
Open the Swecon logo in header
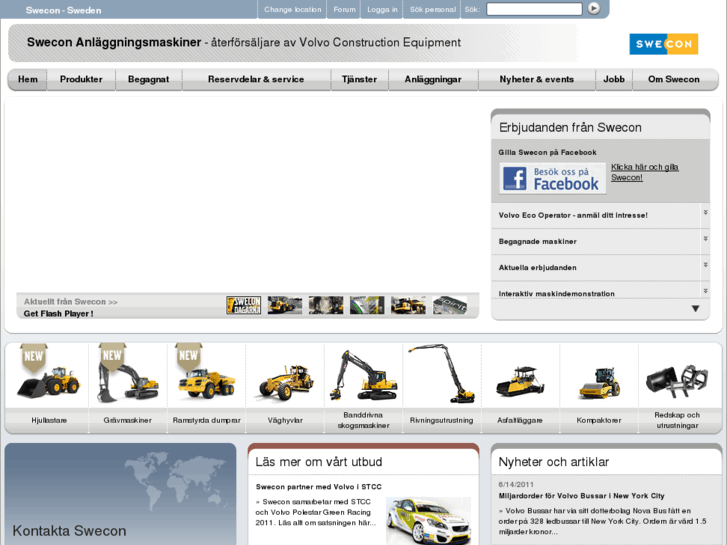click(x=663, y=44)
